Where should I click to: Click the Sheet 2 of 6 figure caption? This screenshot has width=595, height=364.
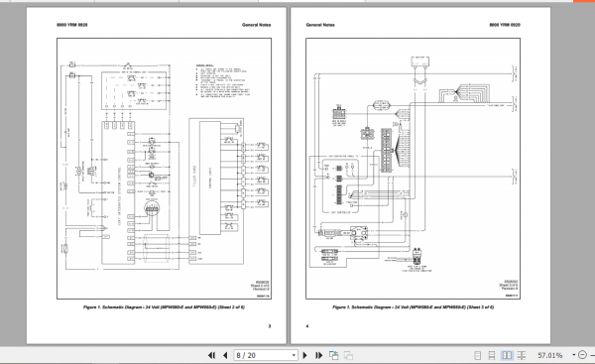click(164, 307)
